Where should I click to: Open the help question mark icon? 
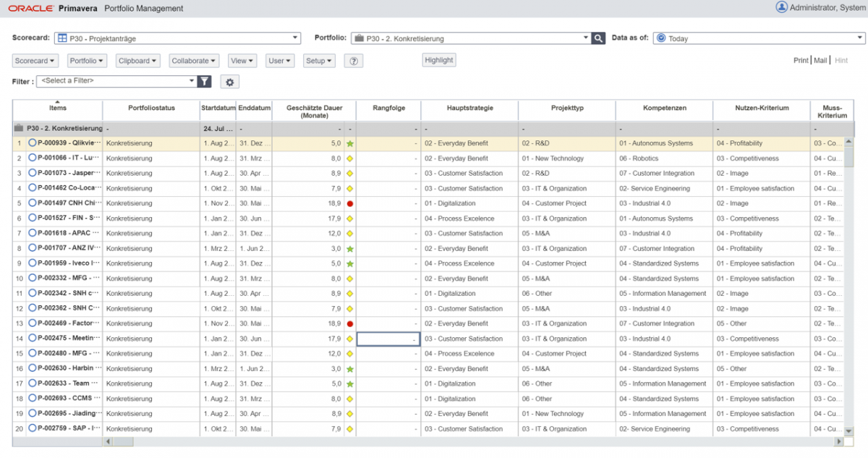(x=353, y=61)
